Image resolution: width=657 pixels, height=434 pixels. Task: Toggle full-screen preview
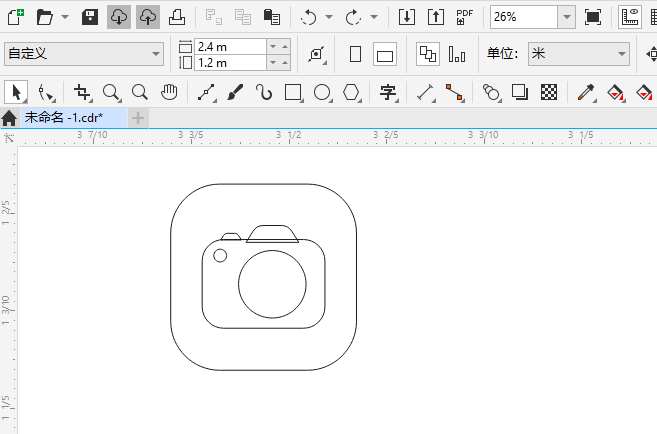pyautogui.click(x=593, y=17)
